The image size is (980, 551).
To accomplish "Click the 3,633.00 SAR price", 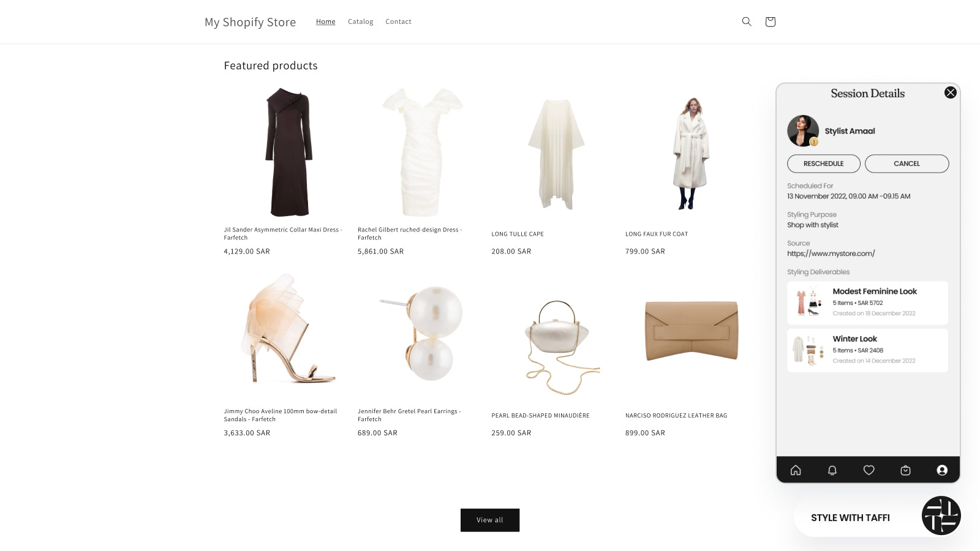I will click(247, 433).
